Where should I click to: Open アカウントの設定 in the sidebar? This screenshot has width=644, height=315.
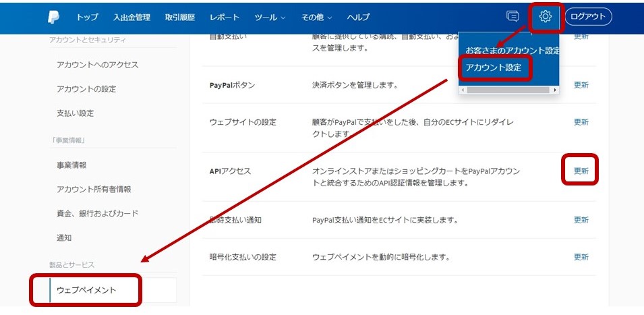click(x=86, y=89)
